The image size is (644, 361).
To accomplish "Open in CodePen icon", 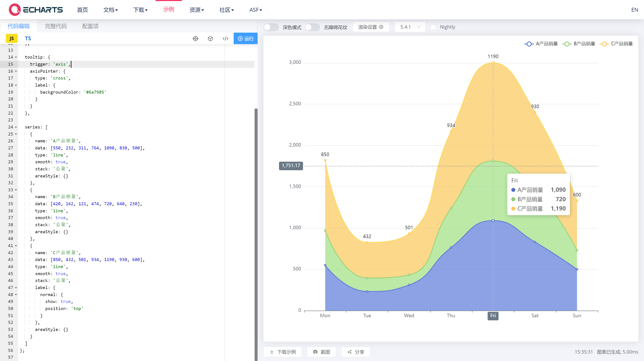I will click(x=195, y=38).
